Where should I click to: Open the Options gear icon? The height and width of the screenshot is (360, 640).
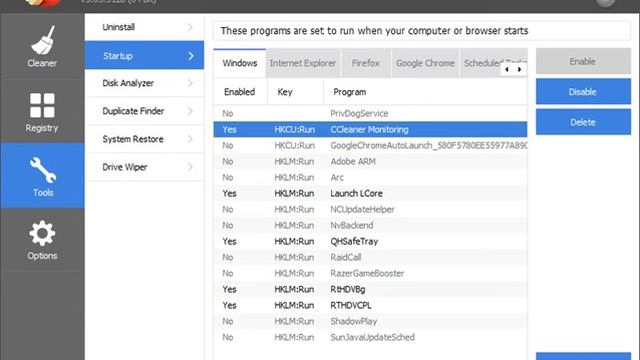coord(42,233)
